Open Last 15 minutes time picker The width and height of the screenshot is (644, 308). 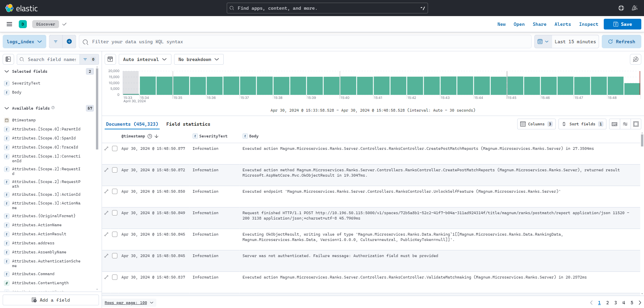point(575,42)
